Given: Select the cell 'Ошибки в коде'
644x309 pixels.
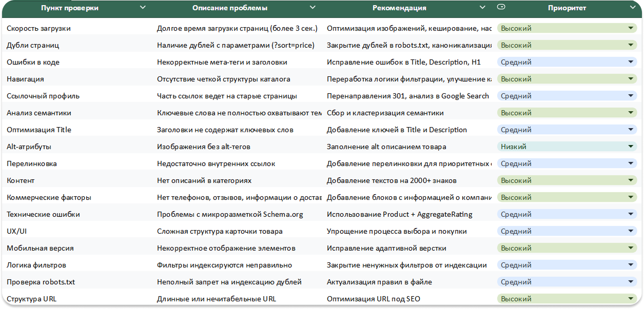Looking at the screenshot, I should coord(33,62).
